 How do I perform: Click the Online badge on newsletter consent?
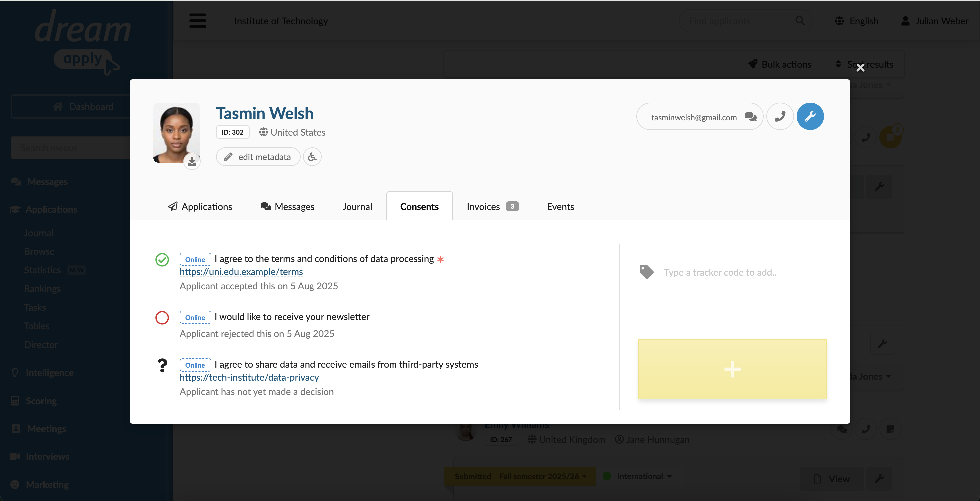pyautogui.click(x=195, y=317)
